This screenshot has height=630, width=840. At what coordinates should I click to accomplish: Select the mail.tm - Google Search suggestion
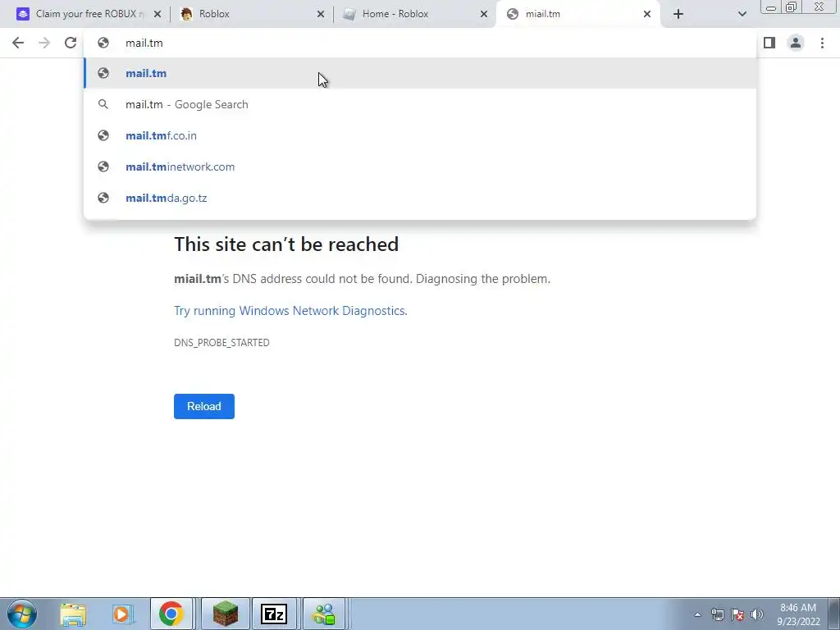pos(420,104)
